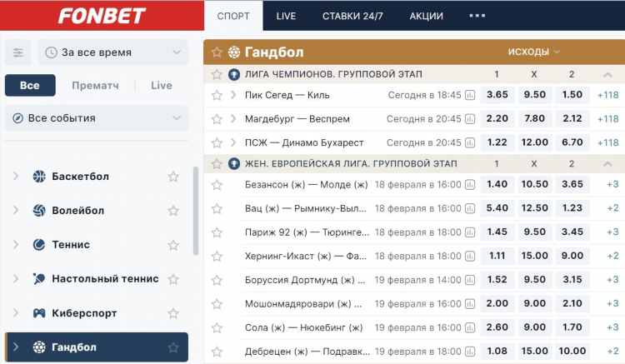Favorite Лига Чемпионов tournament star

[x=217, y=74]
